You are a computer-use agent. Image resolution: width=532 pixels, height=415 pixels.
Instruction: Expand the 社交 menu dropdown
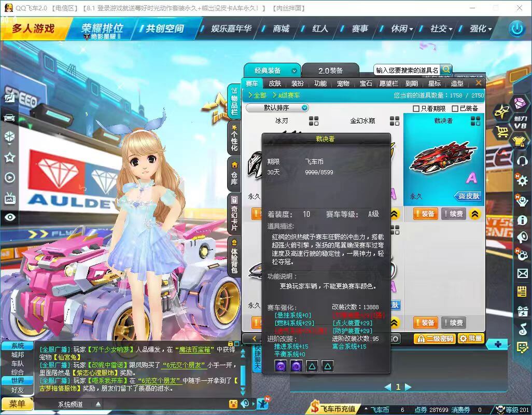[x=451, y=30]
